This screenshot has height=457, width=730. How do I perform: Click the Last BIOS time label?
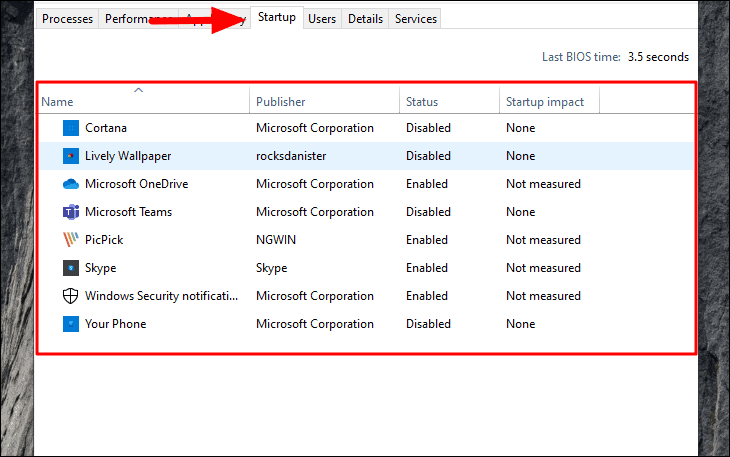(581, 57)
